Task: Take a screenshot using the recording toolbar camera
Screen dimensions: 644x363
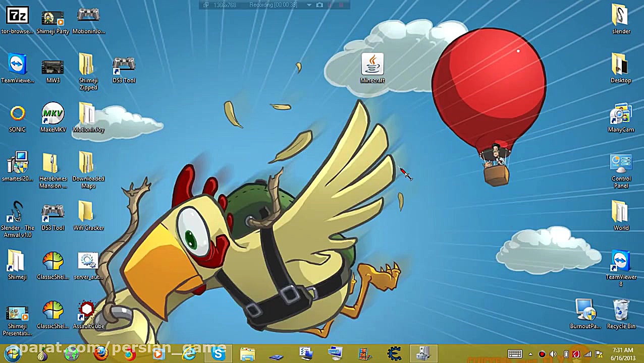Action: pos(319,5)
